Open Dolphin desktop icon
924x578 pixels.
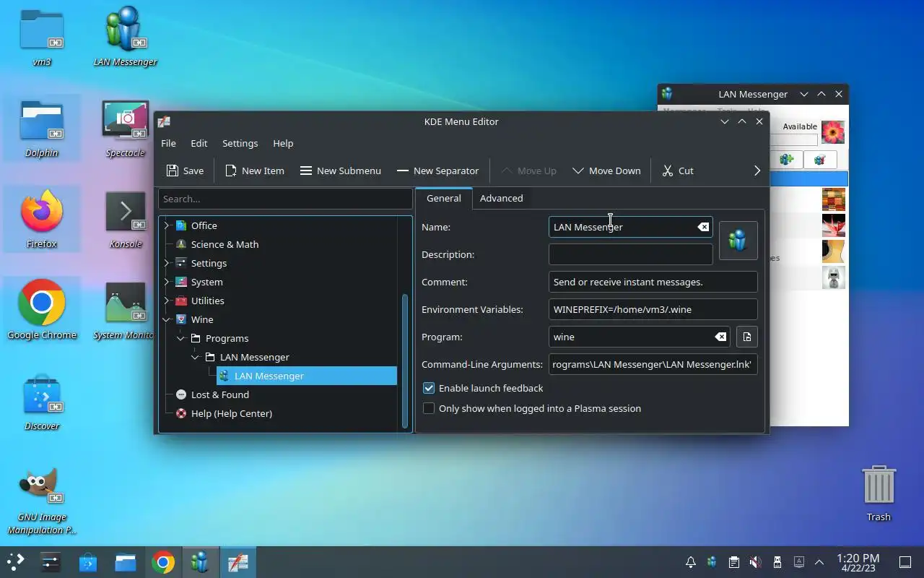point(42,129)
